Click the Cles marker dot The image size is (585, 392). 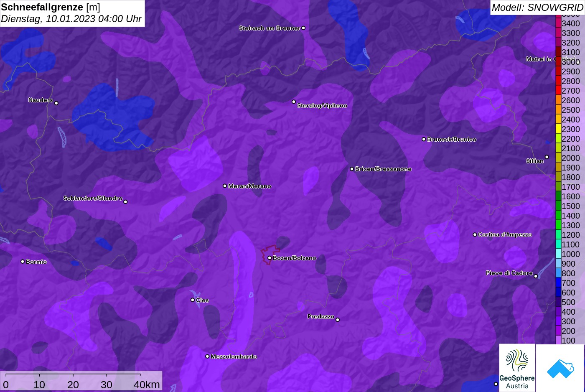[193, 300]
